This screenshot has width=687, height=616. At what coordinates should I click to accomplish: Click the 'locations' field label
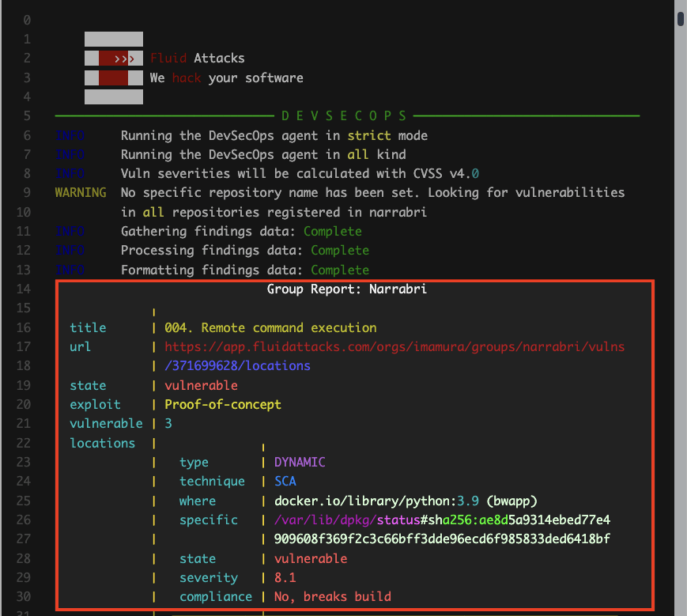point(103,443)
